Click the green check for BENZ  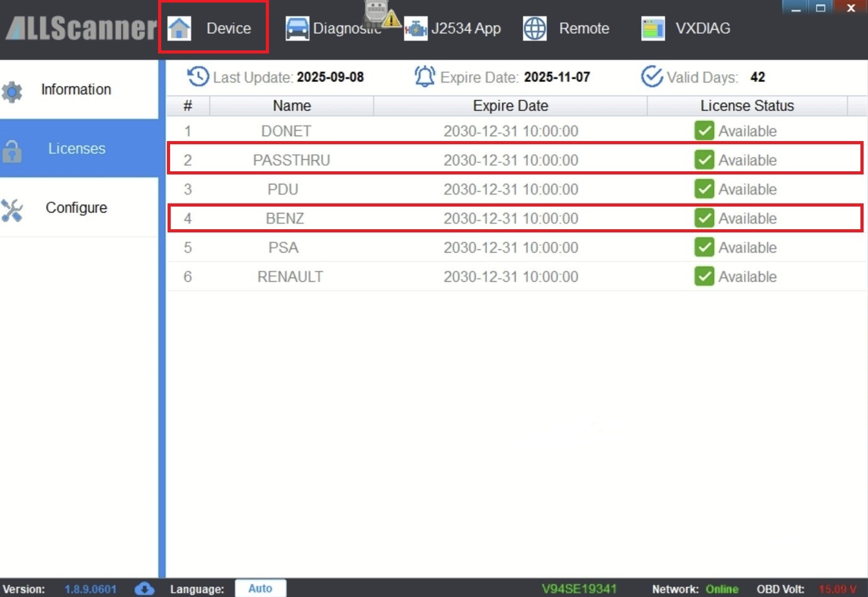(x=704, y=218)
